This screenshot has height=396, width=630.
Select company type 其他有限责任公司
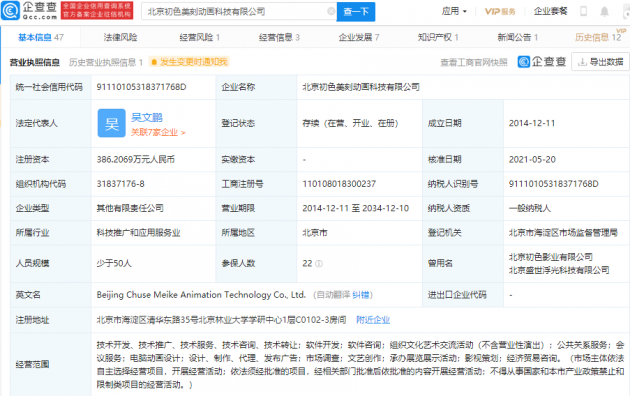point(130,208)
